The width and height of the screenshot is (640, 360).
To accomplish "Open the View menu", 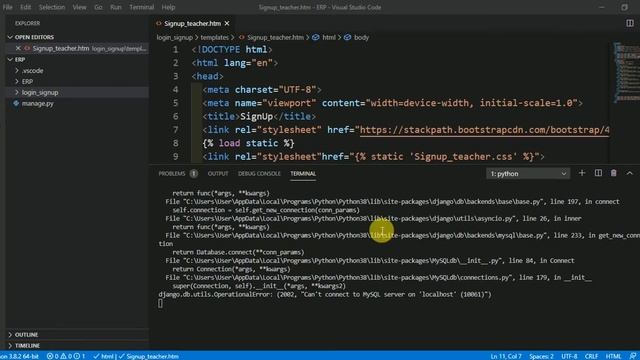I will [x=79, y=7].
